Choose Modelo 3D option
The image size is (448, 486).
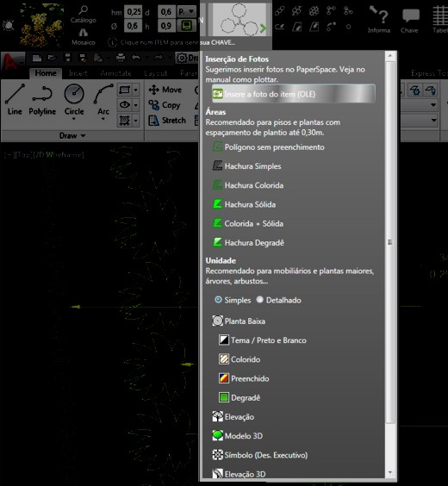pos(237,436)
